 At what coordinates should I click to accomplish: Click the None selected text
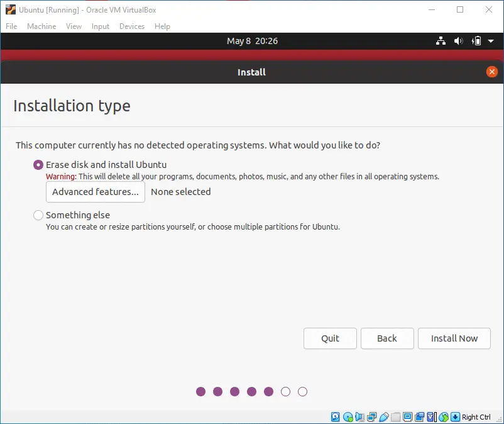(x=181, y=192)
